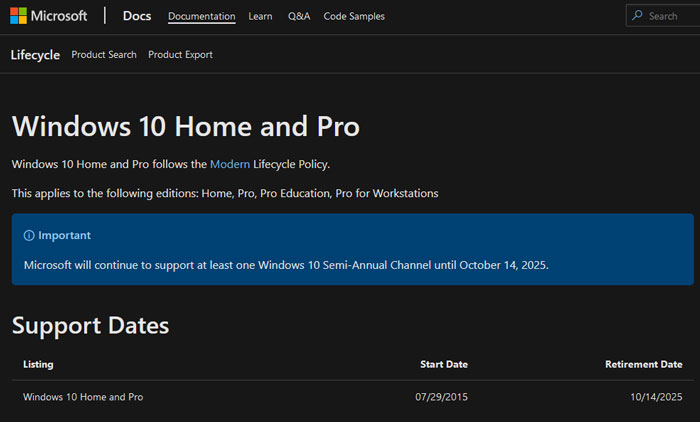The image size is (700, 422).
Task: Open the Learn menu item
Action: pyautogui.click(x=260, y=17)
